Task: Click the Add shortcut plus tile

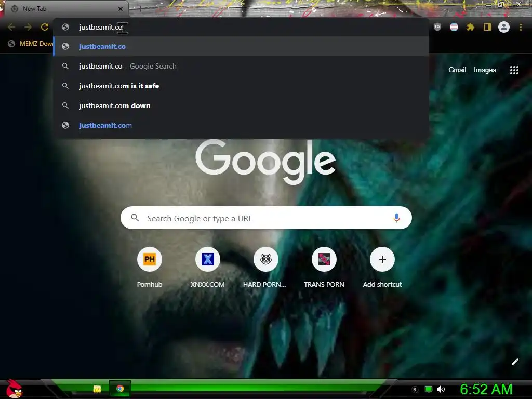Action: point(382,268)
